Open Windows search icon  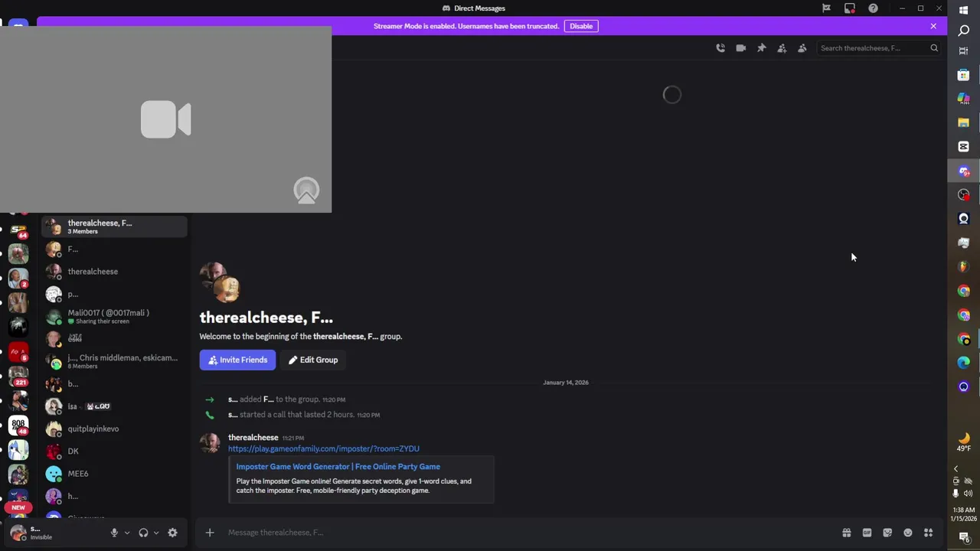pos(964,31)
